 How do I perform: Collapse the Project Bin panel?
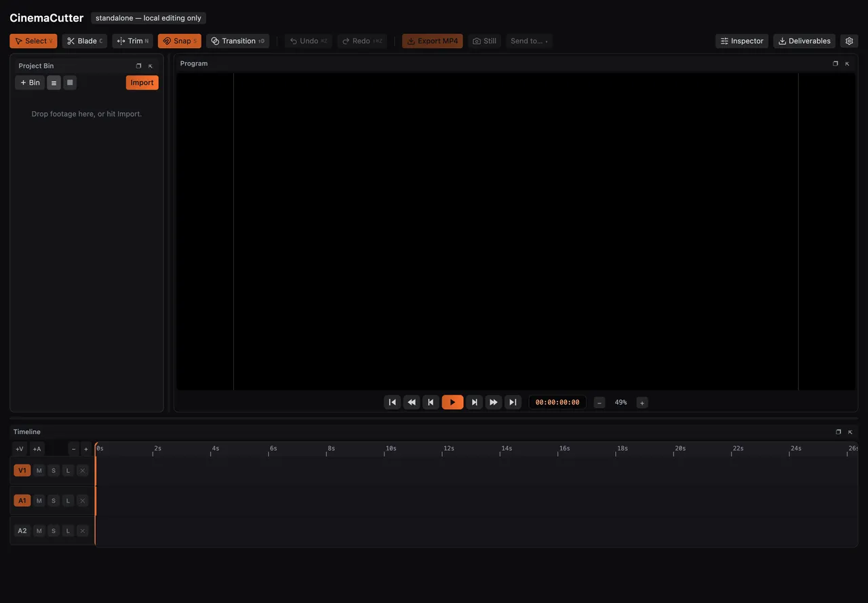coord(151,66)
